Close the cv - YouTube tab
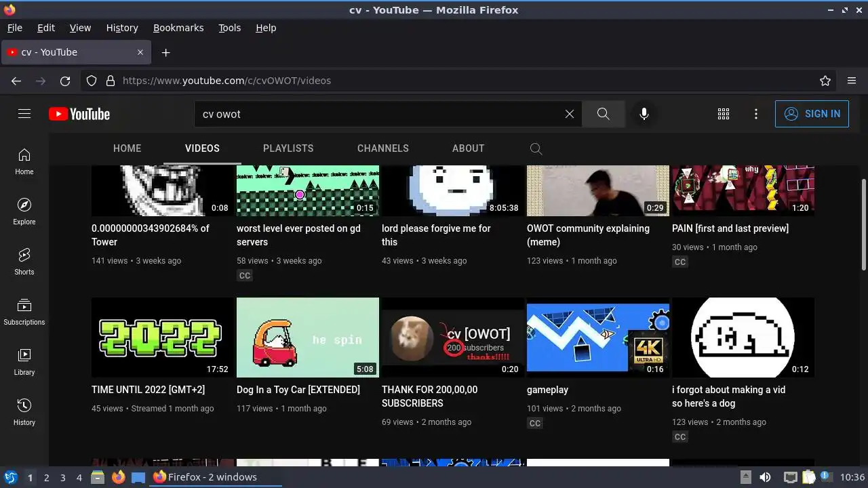Screen dimensions: 868x488 pyautogui.click(x=140, y=52)
